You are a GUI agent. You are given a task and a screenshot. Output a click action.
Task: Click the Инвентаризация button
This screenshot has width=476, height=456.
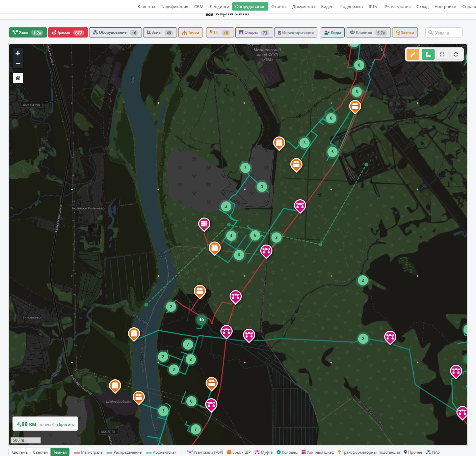(296, 32)
